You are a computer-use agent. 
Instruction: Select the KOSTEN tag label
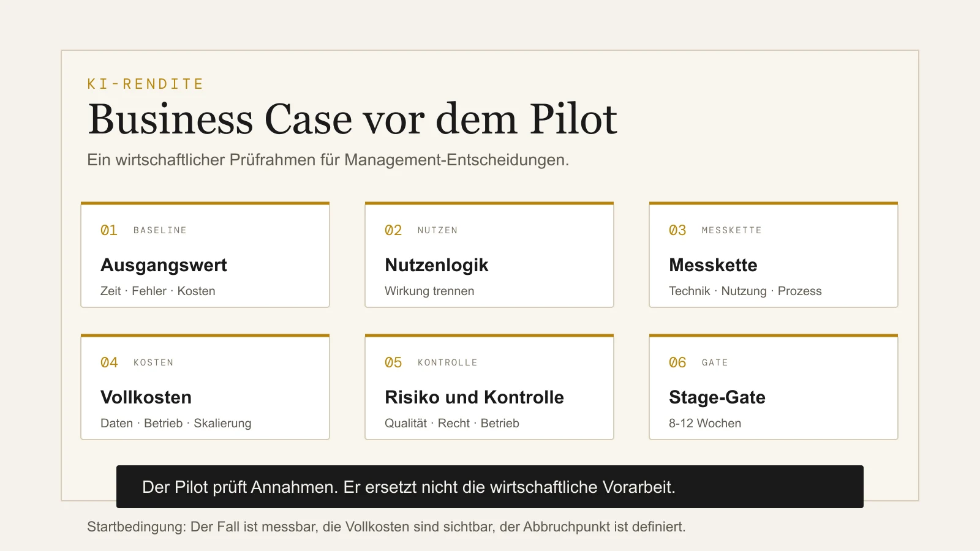[153, 362]
